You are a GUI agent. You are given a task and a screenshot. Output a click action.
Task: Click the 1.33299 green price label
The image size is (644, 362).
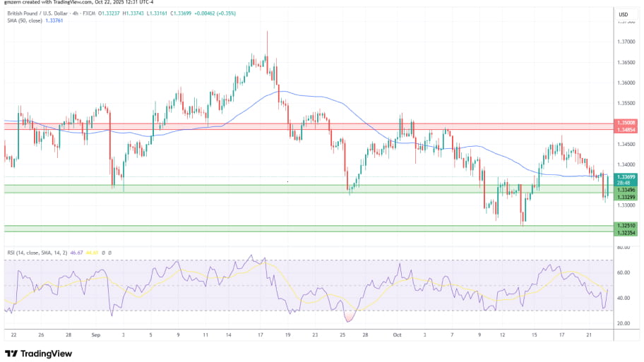tap(626, 197)
